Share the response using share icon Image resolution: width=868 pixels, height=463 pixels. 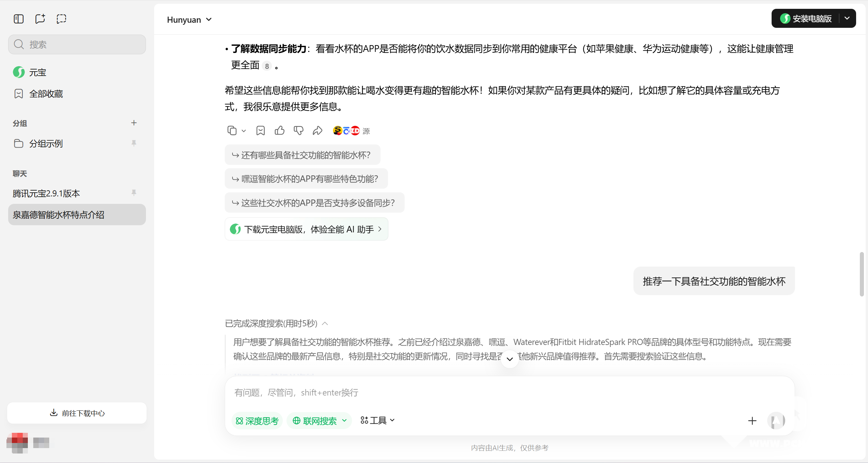(x=317, y=131)
